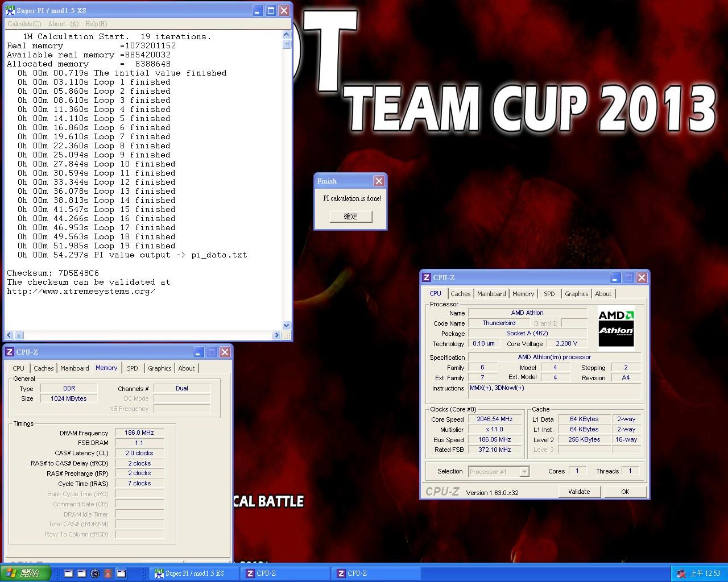The image size is (728, 582).
Task: Open SPD tab in memory CPU-Z window
Action: tap(133, 368)
